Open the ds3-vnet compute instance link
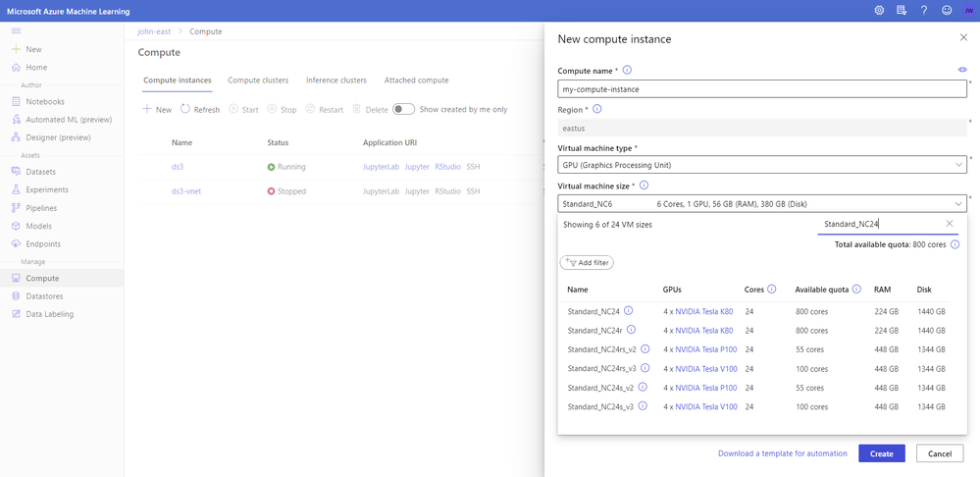 (x=186, y=191)
